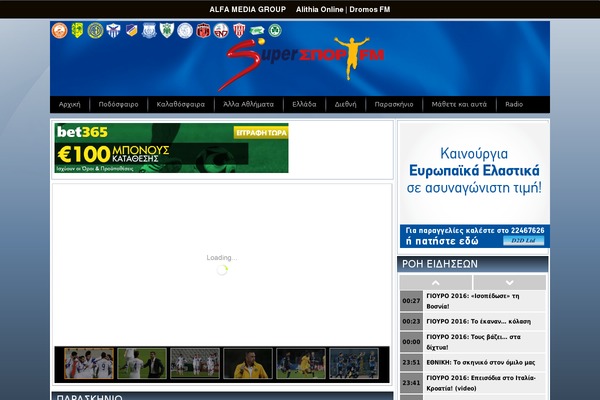Move news feed up with the up arrow
This screenshot has width=600, height=400.
435,283
